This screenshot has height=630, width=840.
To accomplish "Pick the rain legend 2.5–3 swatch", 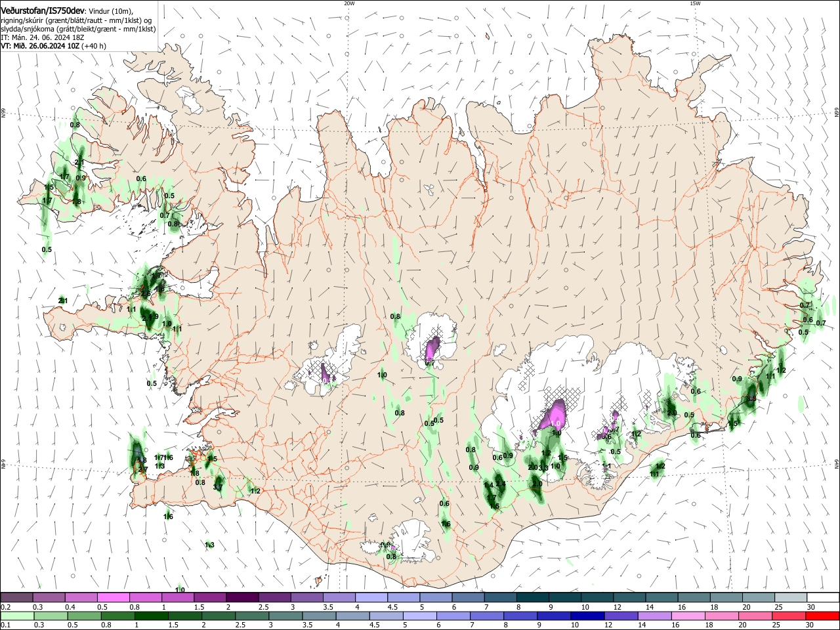I will point(253,616).
